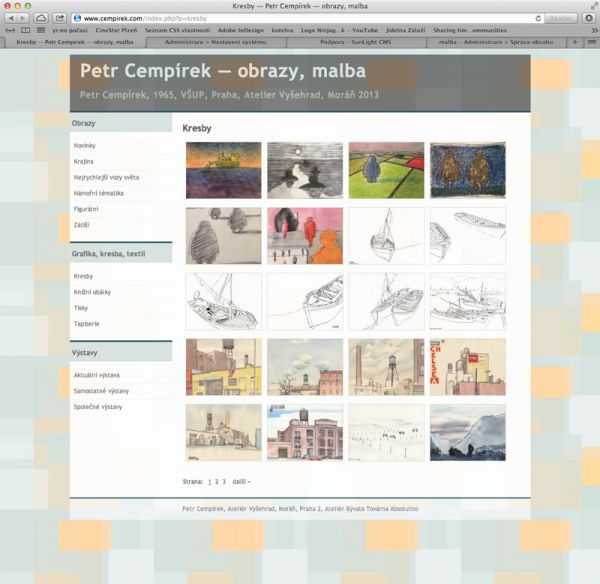Open the 'Jídelna Záluží' bookmark
600x584 pixels.
[406, 30]
